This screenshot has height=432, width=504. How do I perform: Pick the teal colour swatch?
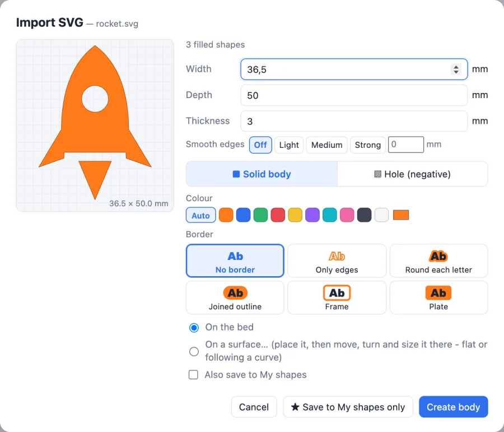point(330,215)
